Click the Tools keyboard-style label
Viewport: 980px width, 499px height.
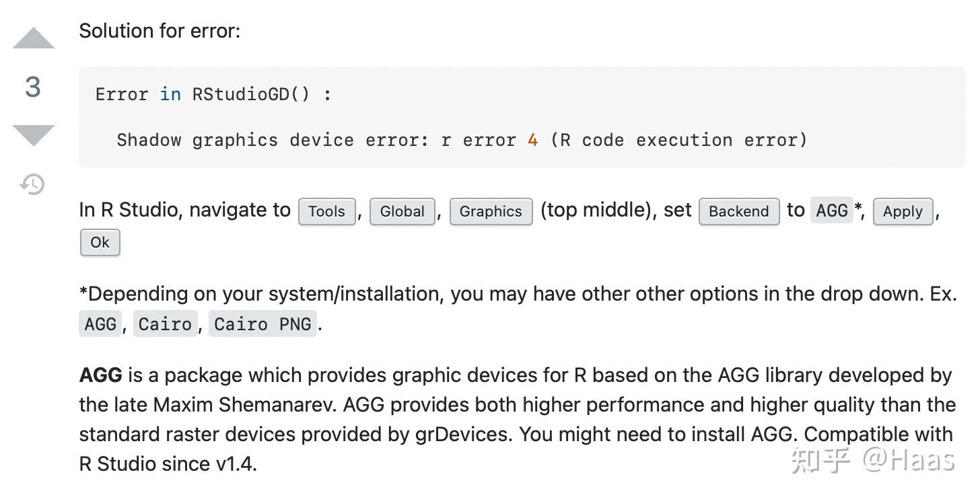pyautogui.click(x=326, y=211)
